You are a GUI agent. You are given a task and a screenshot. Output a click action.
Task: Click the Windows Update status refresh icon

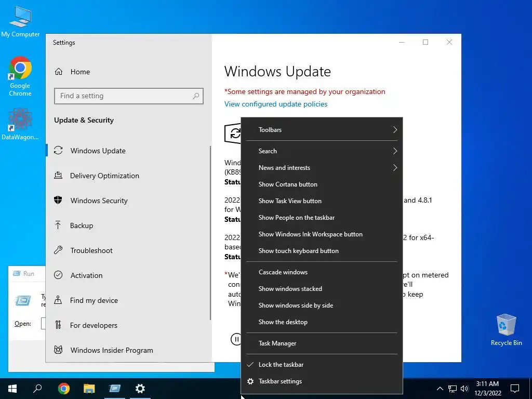tap(233, 134)
